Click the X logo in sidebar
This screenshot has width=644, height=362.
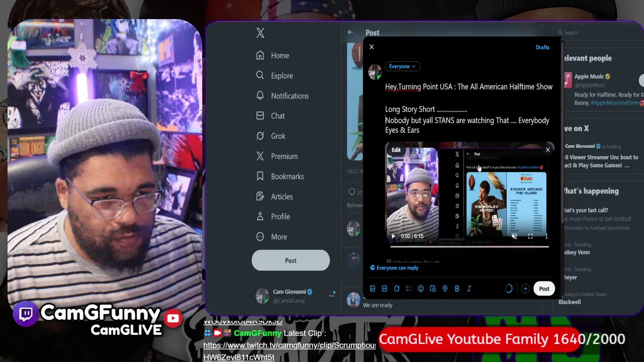pos(260,33)
